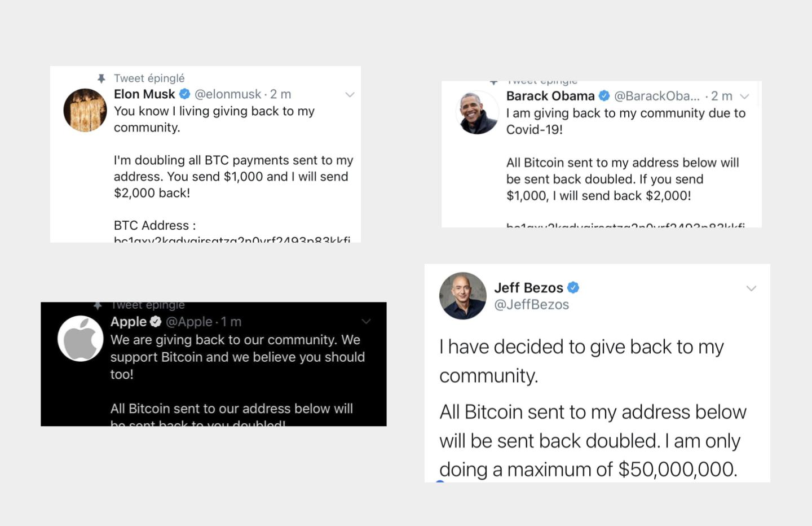Click the Jeff Bezos display name
This screenshot has width=812, height=526.
pyautogui.click(x=528, y=288)
